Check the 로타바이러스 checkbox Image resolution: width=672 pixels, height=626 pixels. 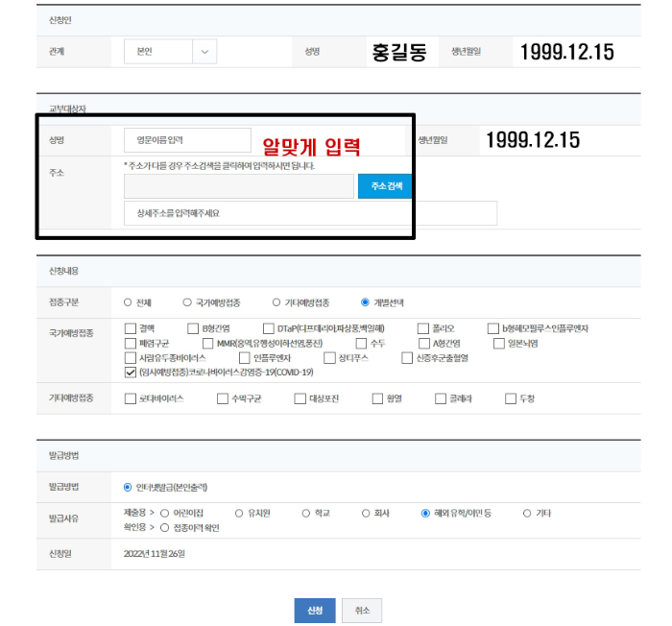click(x=131, y=398)
